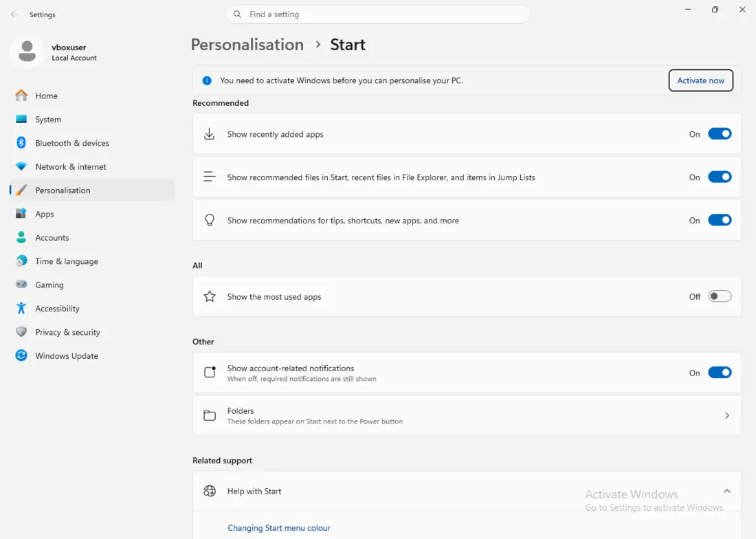Click the Gaming label in sidebar

point(49,285)
